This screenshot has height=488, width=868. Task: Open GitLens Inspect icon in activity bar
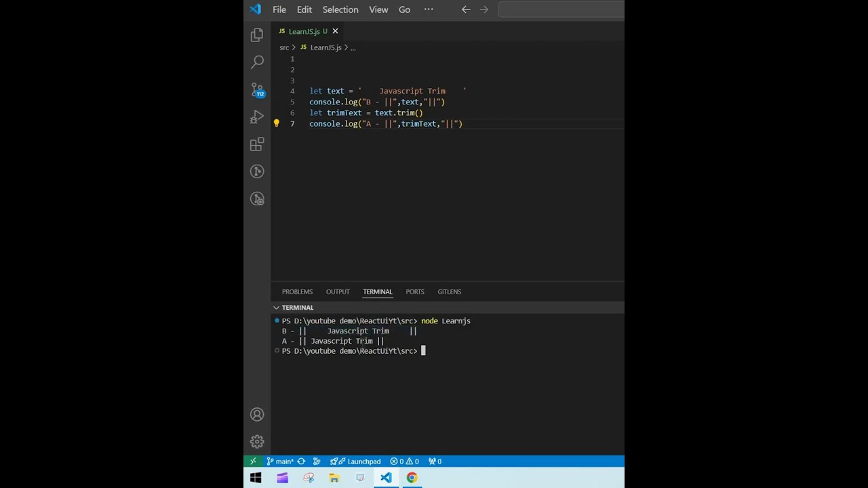(257, 199)
